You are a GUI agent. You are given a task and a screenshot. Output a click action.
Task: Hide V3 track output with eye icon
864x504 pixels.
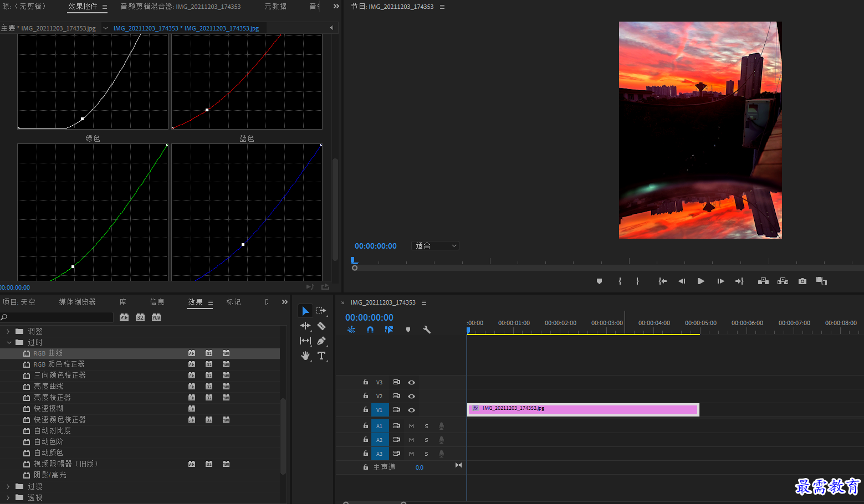[x=411, y=382]
